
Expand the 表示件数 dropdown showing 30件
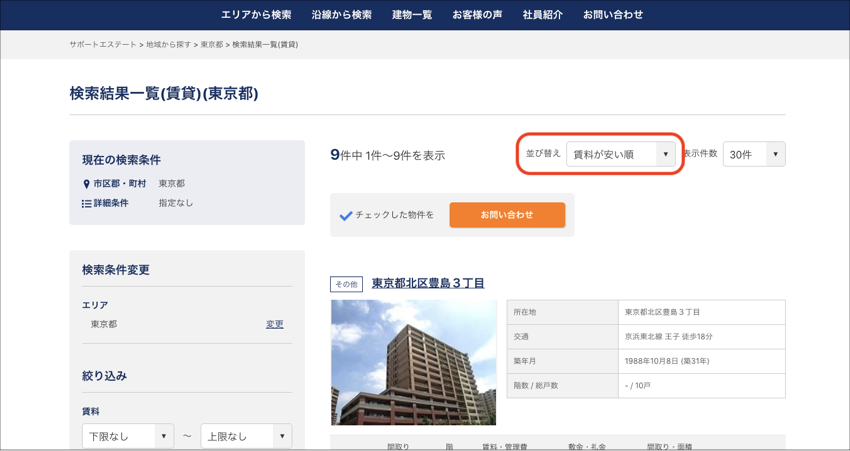coord(753,155)
